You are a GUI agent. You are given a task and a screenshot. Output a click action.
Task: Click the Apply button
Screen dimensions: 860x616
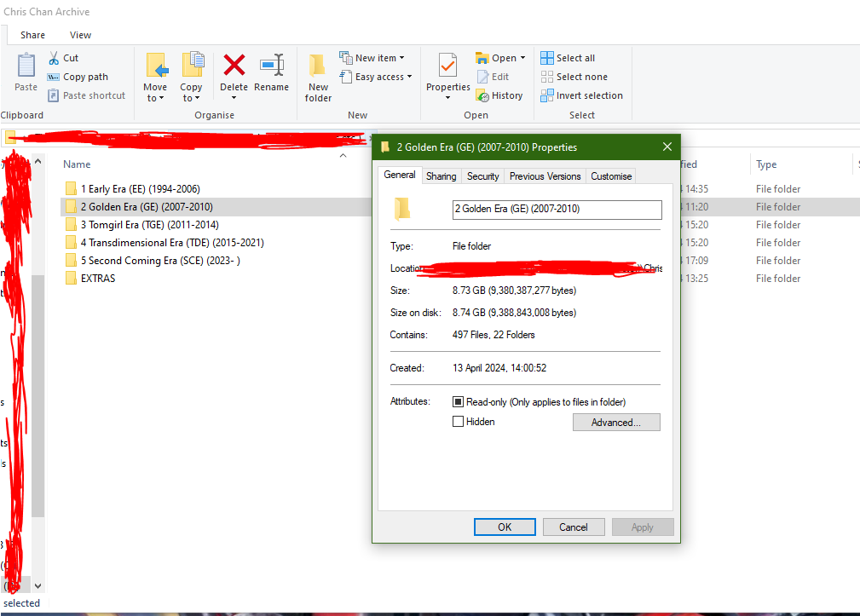click(x=643, y=527)
